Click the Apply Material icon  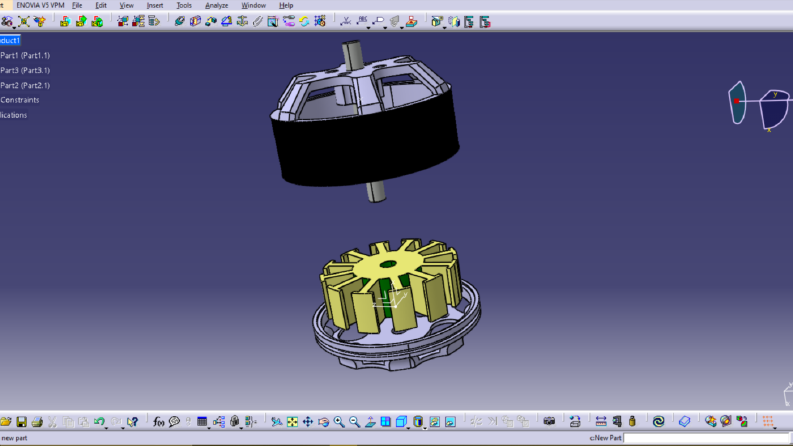pyautogui.click(x=684, y=421)
